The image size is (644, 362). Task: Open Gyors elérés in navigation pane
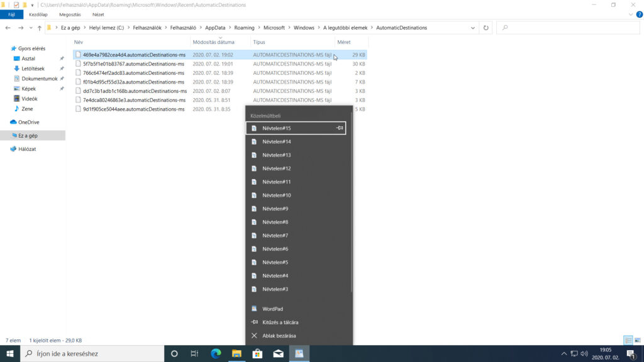31,48
